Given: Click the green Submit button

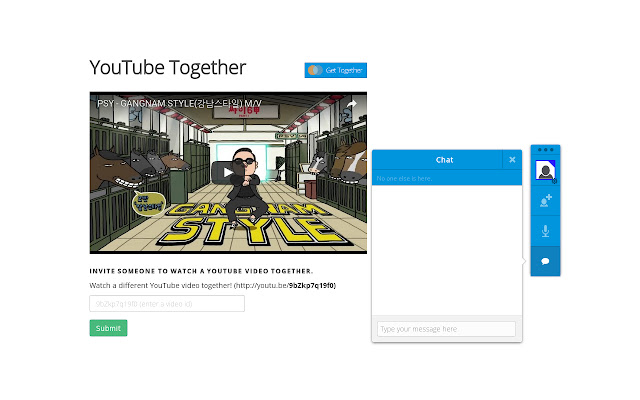Looking at the screenshot, I should pos(108,328).
